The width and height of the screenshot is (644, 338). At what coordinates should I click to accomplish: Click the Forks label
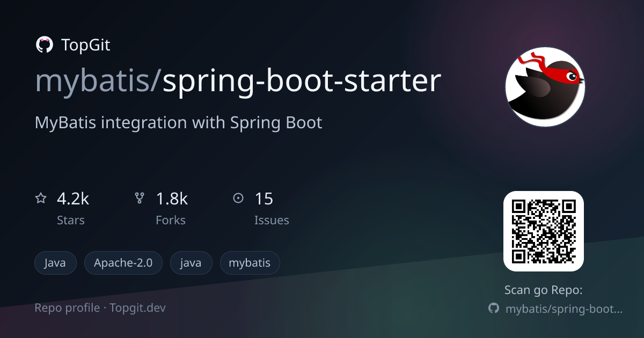(x=171, y=220)
